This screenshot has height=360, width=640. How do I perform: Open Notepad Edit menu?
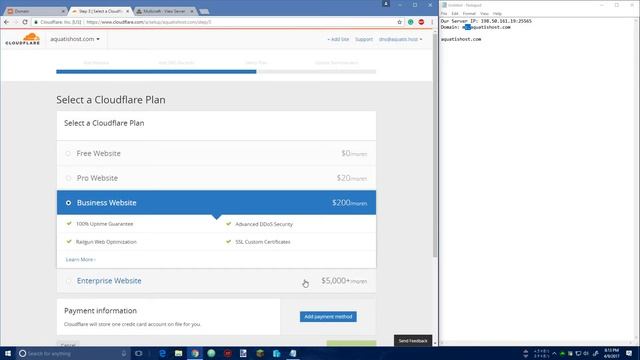pyautogui.click(x=455, y=13)
